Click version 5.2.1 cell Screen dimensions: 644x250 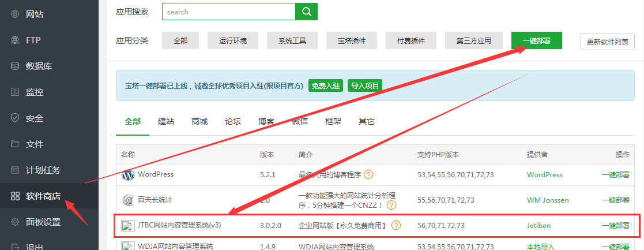pos(268,174)
